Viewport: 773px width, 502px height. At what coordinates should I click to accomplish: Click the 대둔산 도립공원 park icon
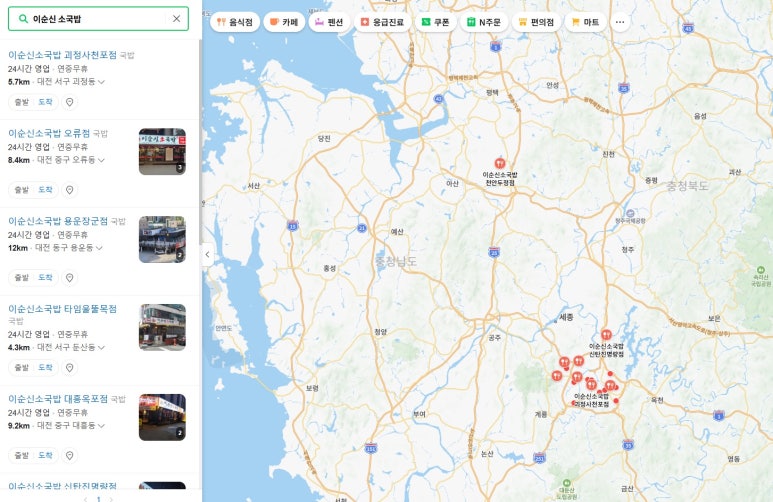coord(566,482)
